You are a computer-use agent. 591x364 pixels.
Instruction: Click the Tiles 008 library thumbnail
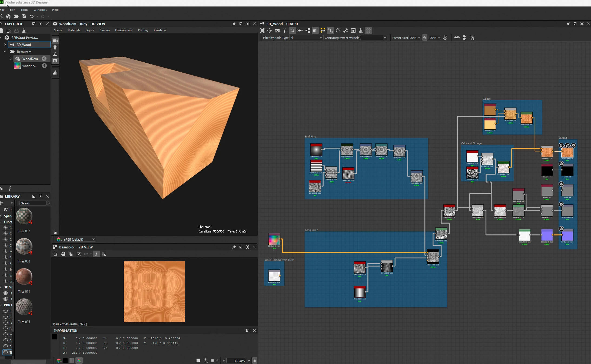point(24,246)
